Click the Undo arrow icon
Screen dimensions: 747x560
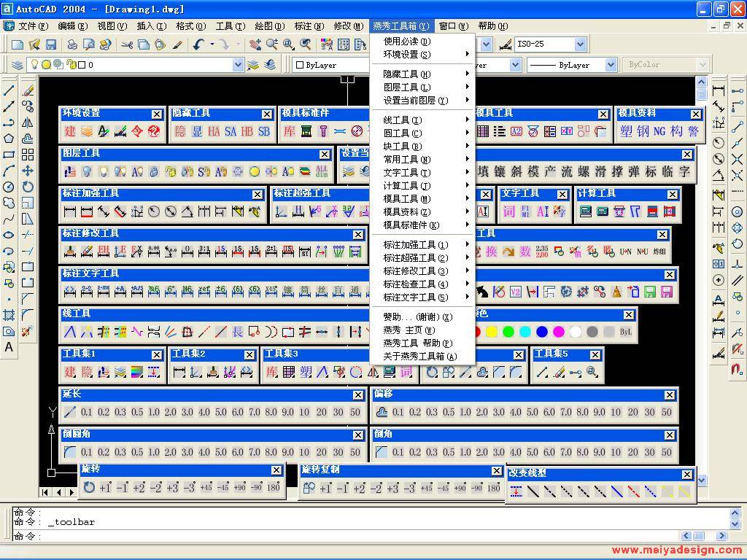(x=198, y=44)
